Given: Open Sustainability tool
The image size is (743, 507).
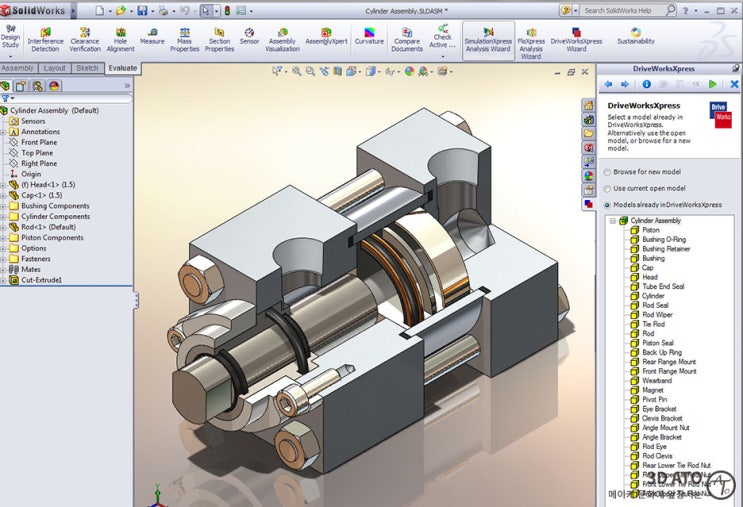Looking at the screenshot, I should [635, 36].
